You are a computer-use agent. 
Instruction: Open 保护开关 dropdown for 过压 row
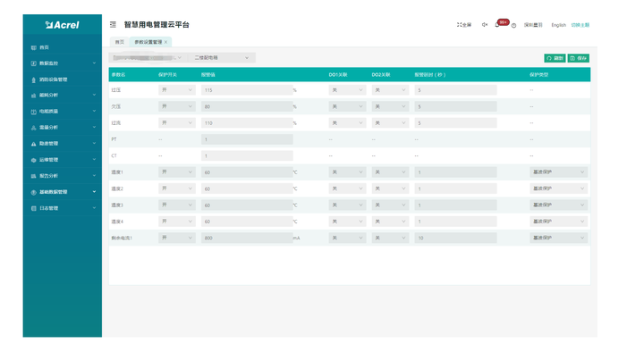tap(176, 90)
